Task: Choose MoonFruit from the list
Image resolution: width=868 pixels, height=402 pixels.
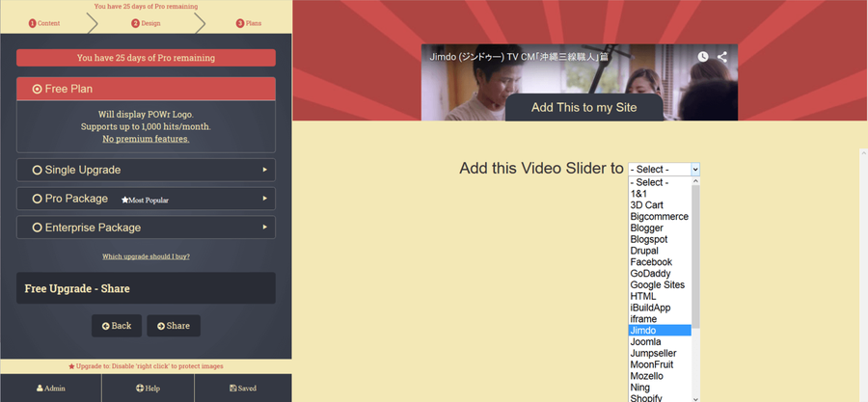Action: 660,364
